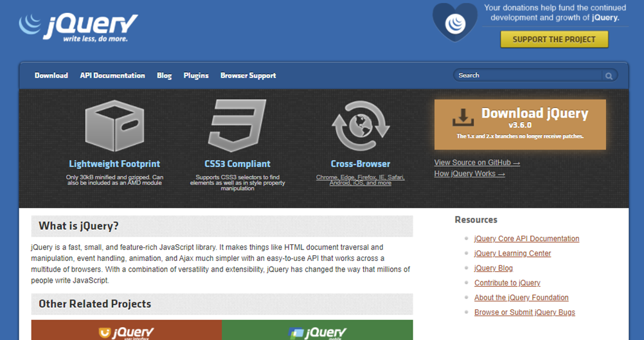644x340 pixels.
Task: Open View Source on GitHub link
Action: (477, 163)
